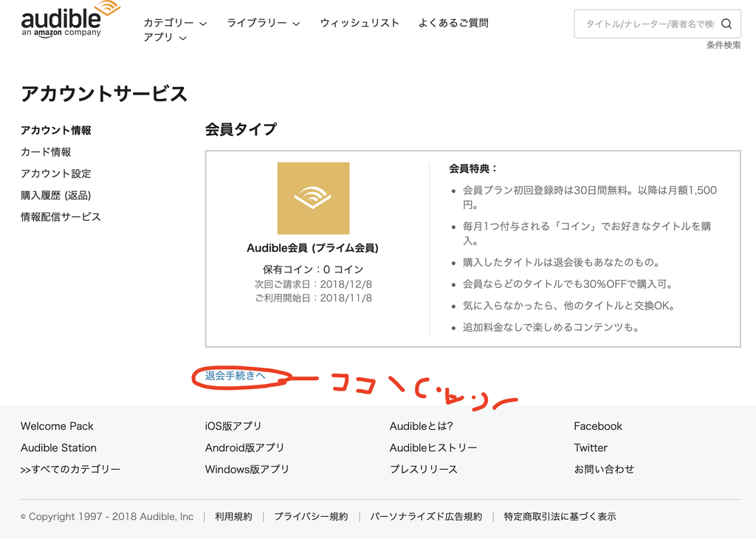Open the Audibleとは? link
756x559 pixels.
422,426
